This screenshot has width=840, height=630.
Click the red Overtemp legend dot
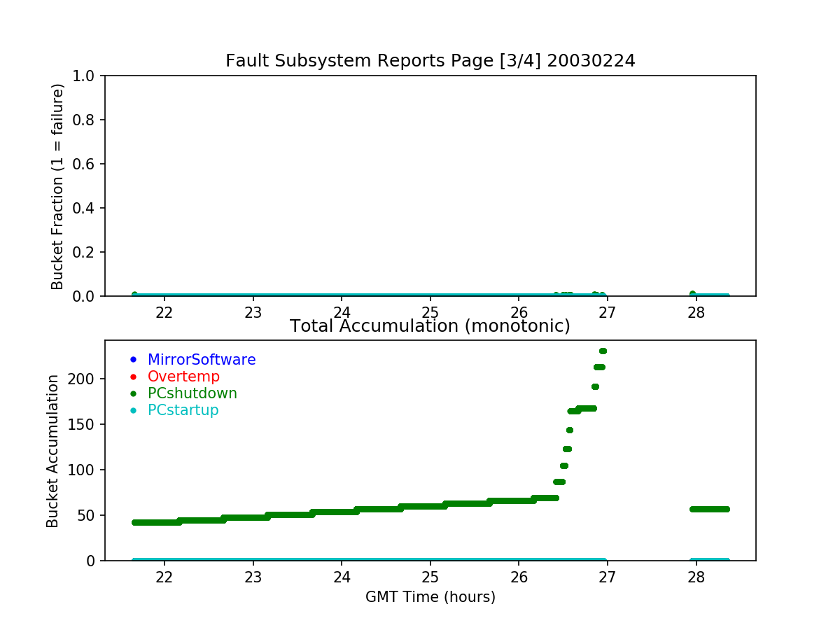pyautogui.click(x=133, y=377)
